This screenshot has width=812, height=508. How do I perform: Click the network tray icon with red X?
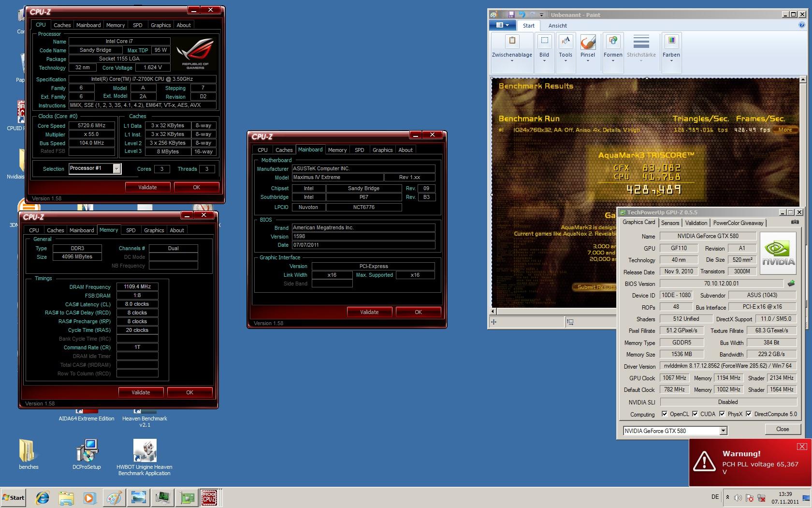[x=761, y=498]
